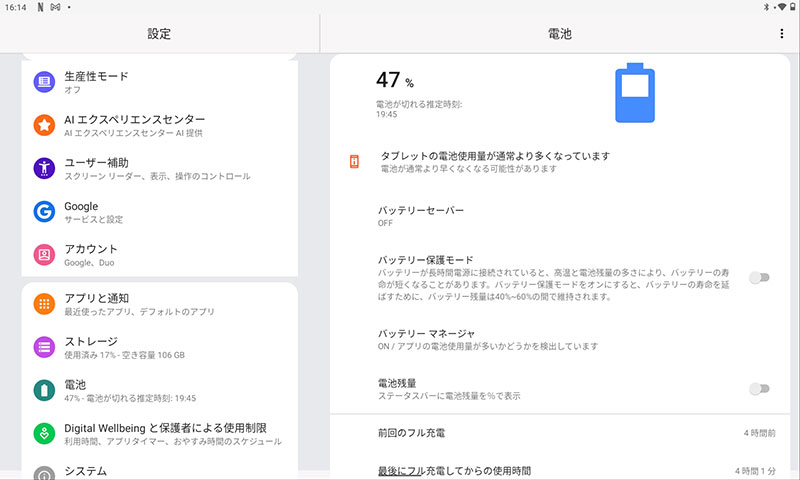Tap 最後にフル充電してからの使用時間 row
Viewport: 800px width, 480px height.
(560, 470)
